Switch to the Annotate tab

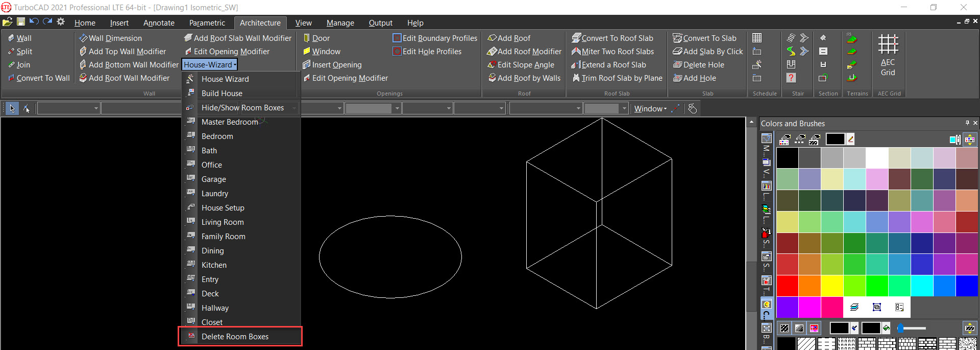[x=159, y=23]
